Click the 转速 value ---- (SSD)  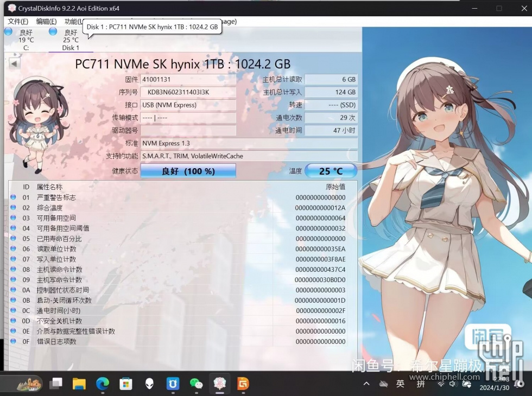click(331, 105)
